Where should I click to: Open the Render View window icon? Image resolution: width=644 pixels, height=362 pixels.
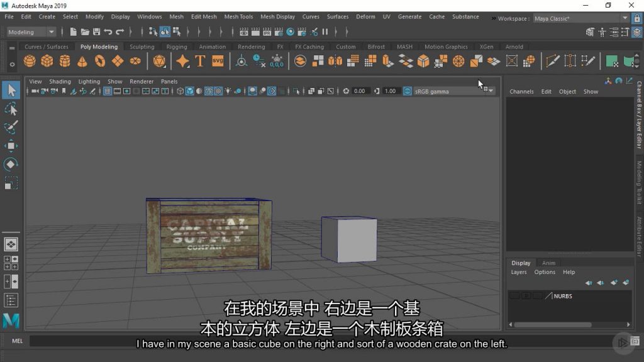[x=244, y=31]
